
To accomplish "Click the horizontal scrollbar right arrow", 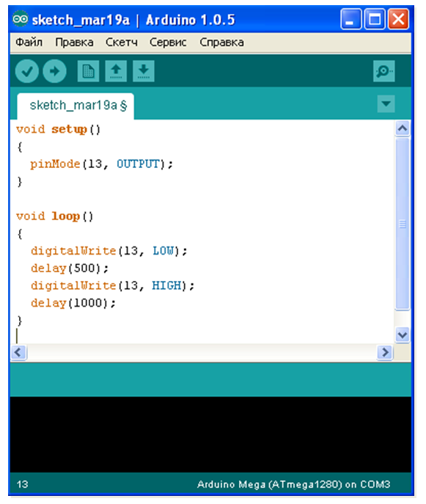I will click(385, 352).
